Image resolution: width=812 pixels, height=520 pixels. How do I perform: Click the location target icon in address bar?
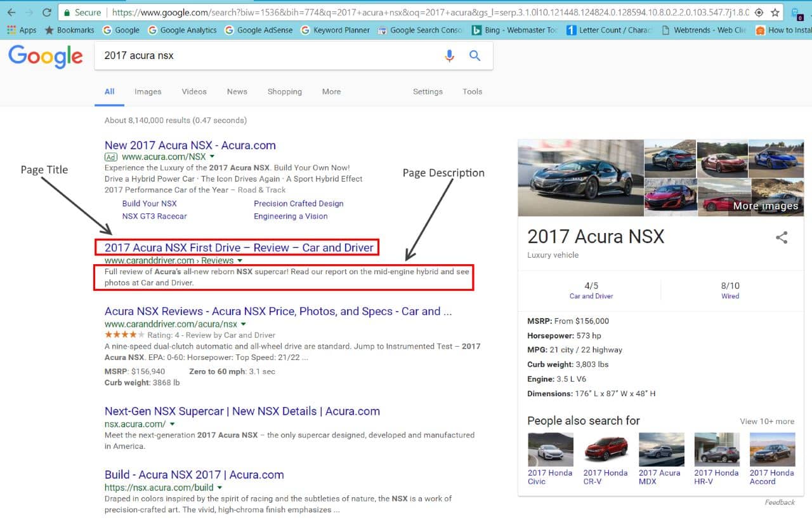[759, 13]
